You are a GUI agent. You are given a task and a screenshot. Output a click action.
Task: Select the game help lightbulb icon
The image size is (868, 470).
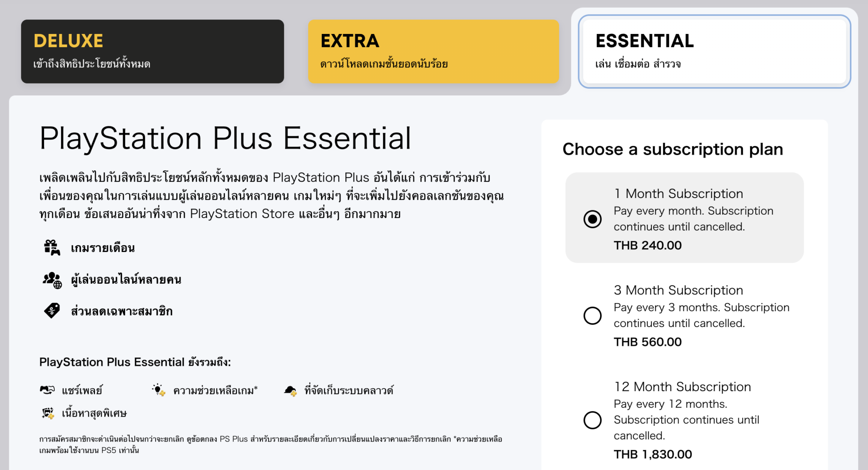pos(159,389)
